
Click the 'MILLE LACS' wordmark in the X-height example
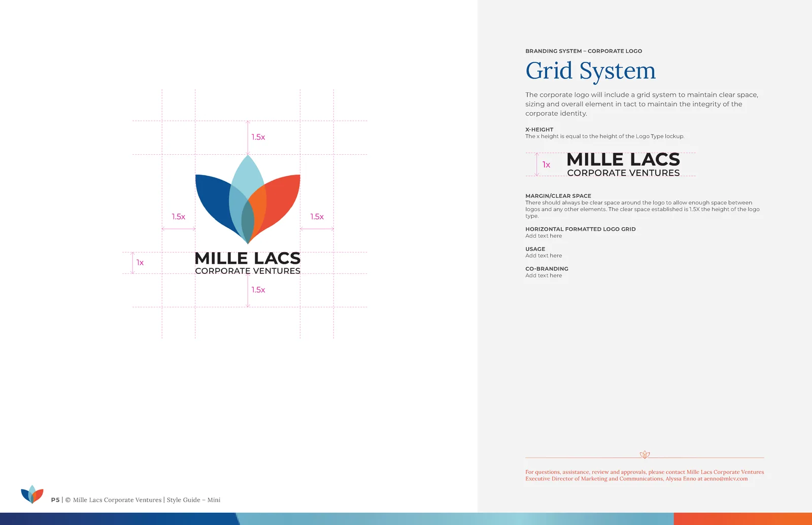[x=623, y=160]
